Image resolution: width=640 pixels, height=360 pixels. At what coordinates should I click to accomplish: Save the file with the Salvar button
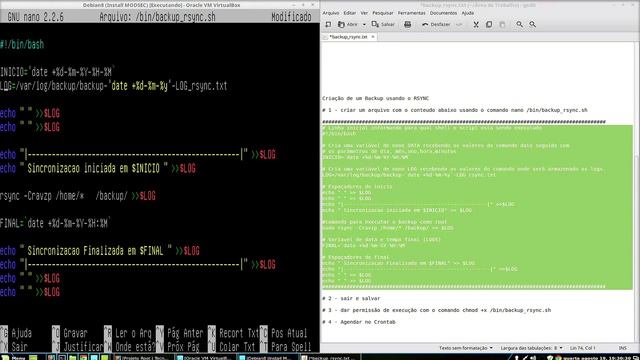pyautogui.click(x=383, y=24)
